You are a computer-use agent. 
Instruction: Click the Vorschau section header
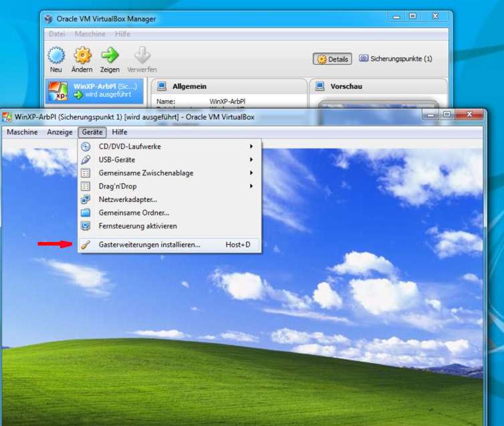click(378, 86)
